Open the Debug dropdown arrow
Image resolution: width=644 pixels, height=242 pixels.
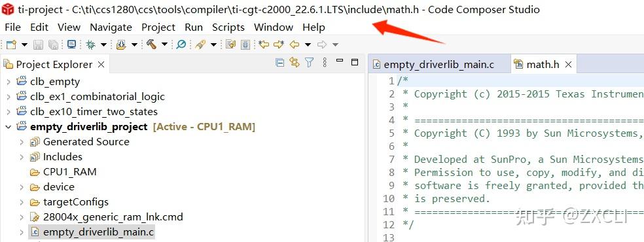(103, 44)
